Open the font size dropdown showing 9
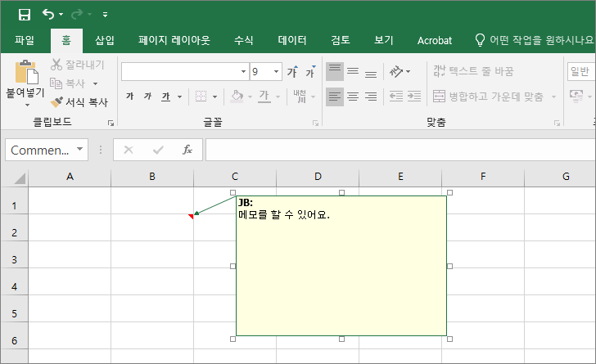Screen dimensions: 596x364 [x=277, y=71]
